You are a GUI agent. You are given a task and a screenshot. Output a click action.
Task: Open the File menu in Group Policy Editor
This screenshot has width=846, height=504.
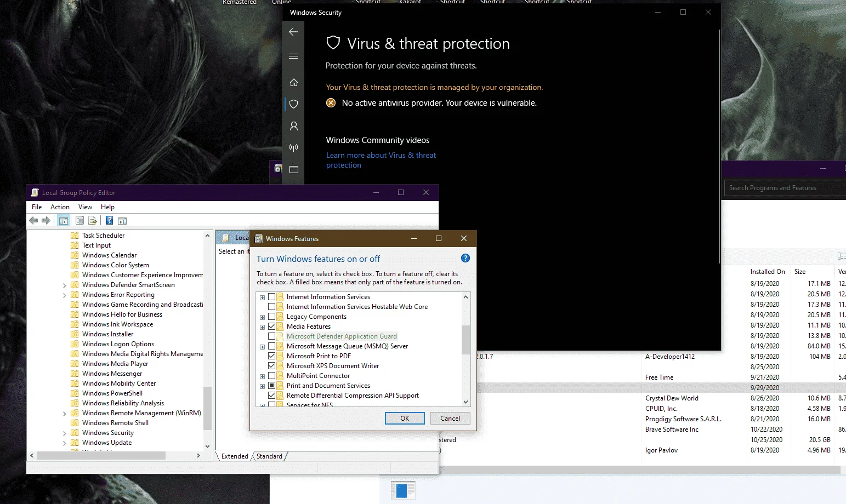coord(37,207)
